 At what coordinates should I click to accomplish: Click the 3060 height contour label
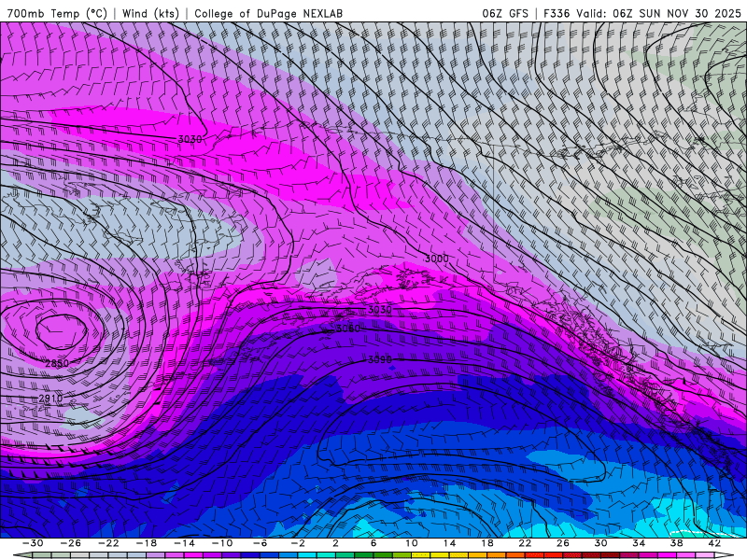pos(348,329)
